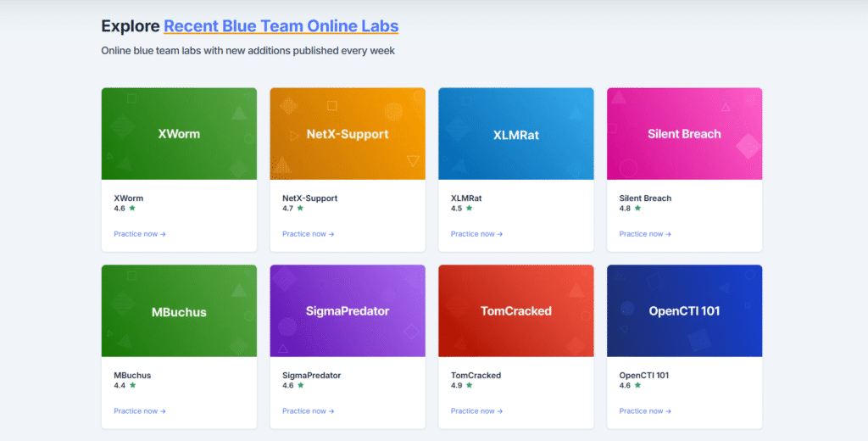Click the XWorm title text below the banner
Screen dimensions: 868x441
pyautogui.click(x=129, y=198)
